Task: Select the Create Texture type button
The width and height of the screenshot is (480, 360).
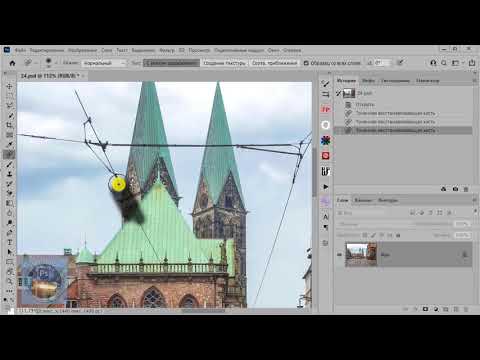Action: [224, 63]
